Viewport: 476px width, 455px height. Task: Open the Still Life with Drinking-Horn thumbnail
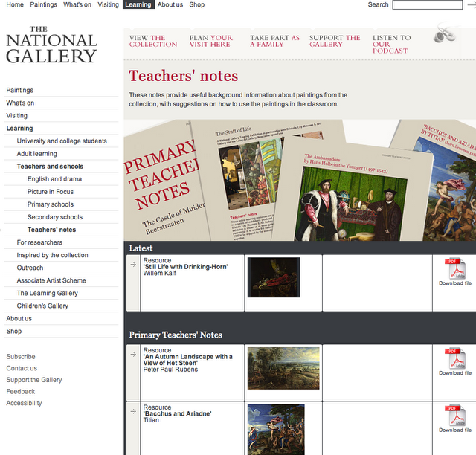click(274, 277)
